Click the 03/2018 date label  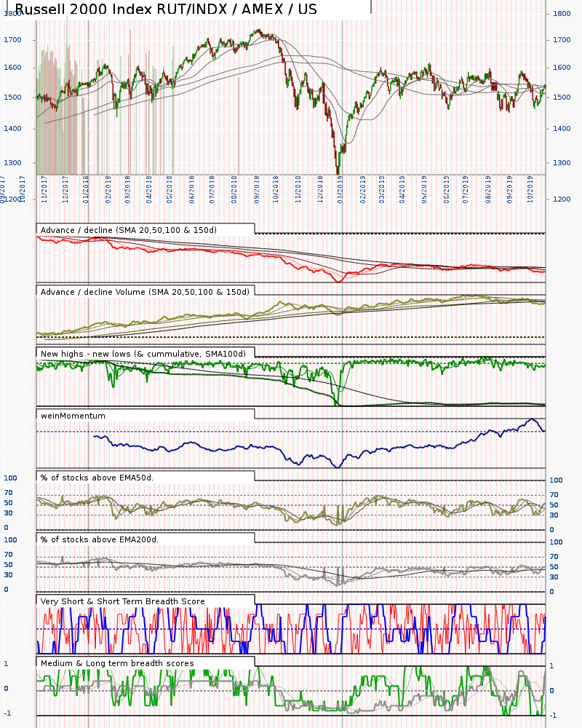127,189
